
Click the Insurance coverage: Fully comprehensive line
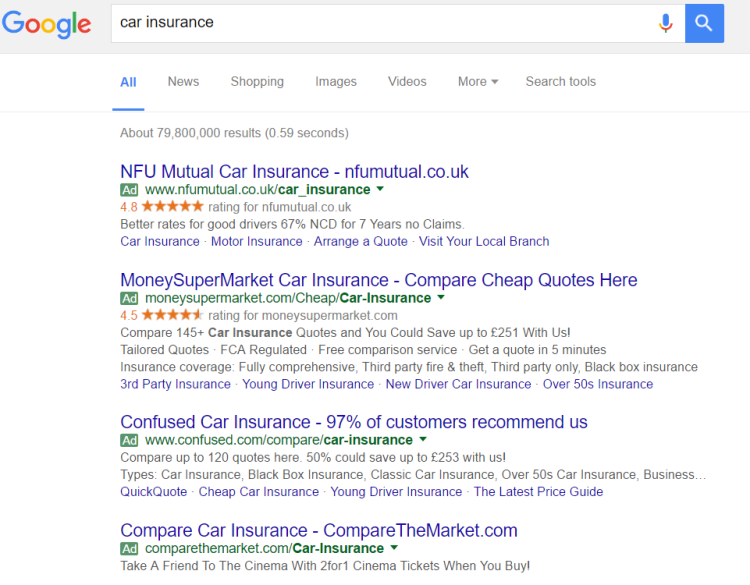[409, 367]
